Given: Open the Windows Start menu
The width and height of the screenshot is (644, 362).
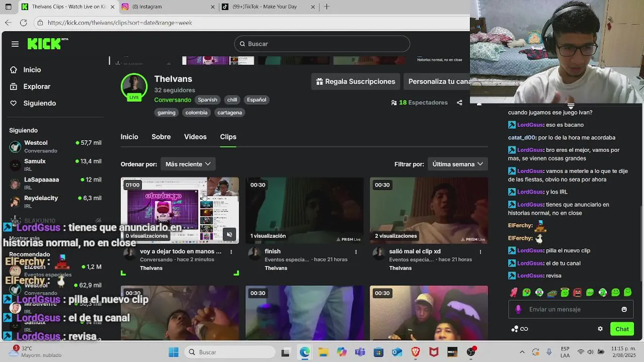Looking at the screenshot, I should tap(174, 352).
